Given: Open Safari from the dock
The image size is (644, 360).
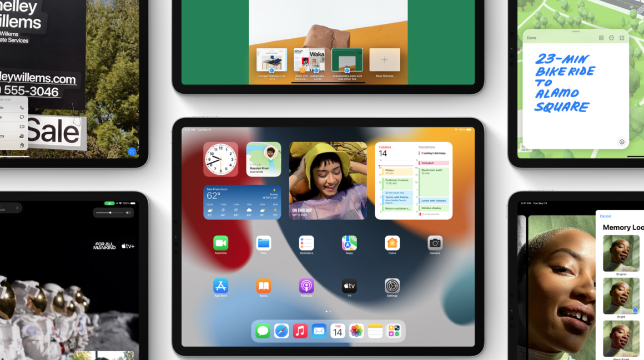Looking at the screenshot, I should point(281,331).
